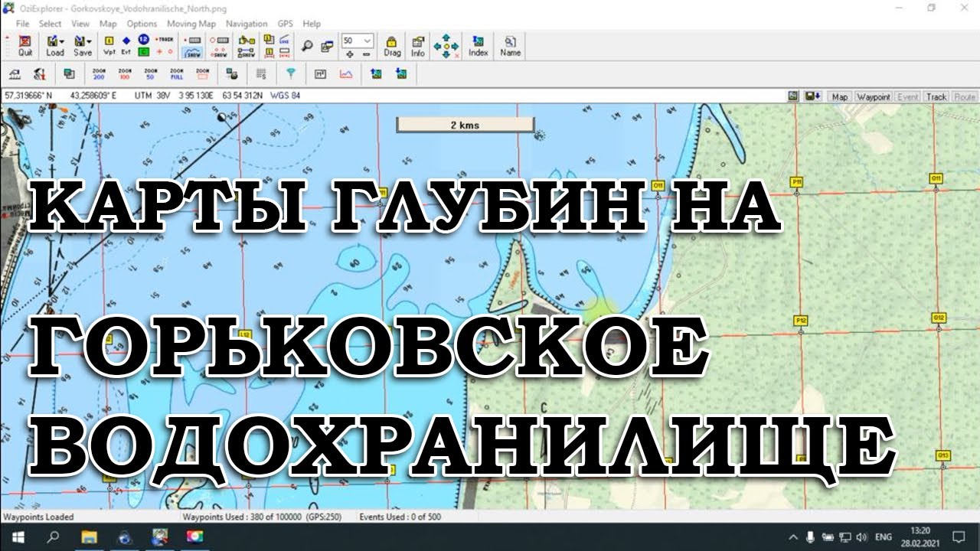Click the Quit toolbar button
The width and height of the screenshot is (980, 551).
click(x=25, y=46)
